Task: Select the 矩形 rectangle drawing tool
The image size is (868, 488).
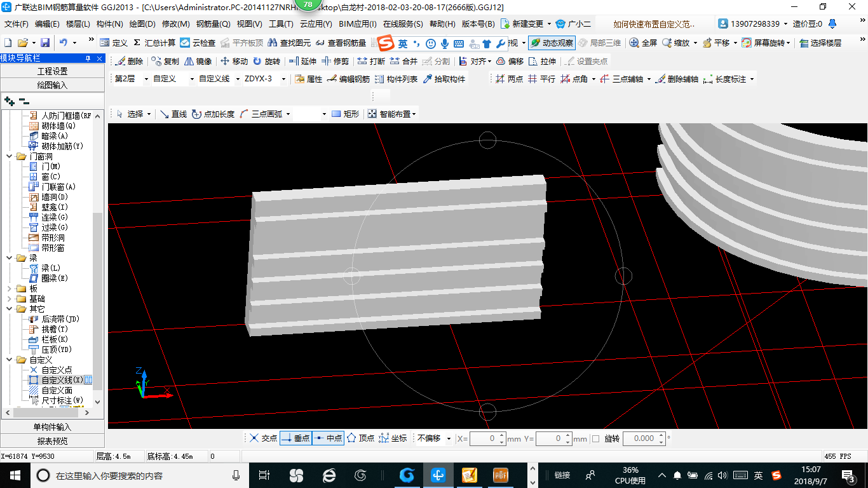Action: click(x=345, y=114)
